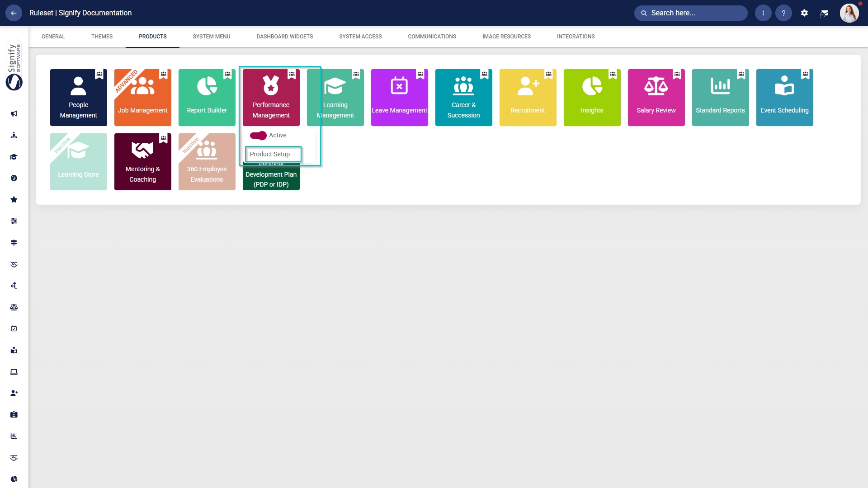Image resolution: width=868 pixels, height=488 pixels.
Task: Open the sliders settings sidebar icon
Action: (14, 221)
